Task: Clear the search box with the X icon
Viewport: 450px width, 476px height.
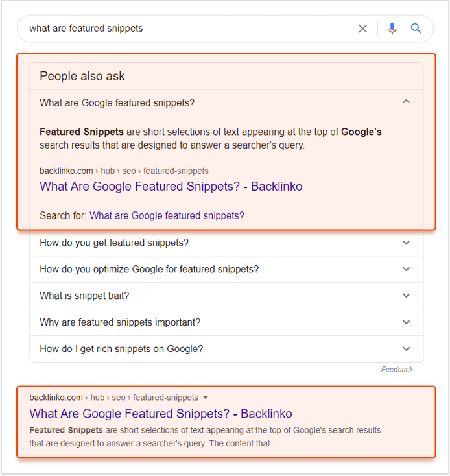Action: 362,29
